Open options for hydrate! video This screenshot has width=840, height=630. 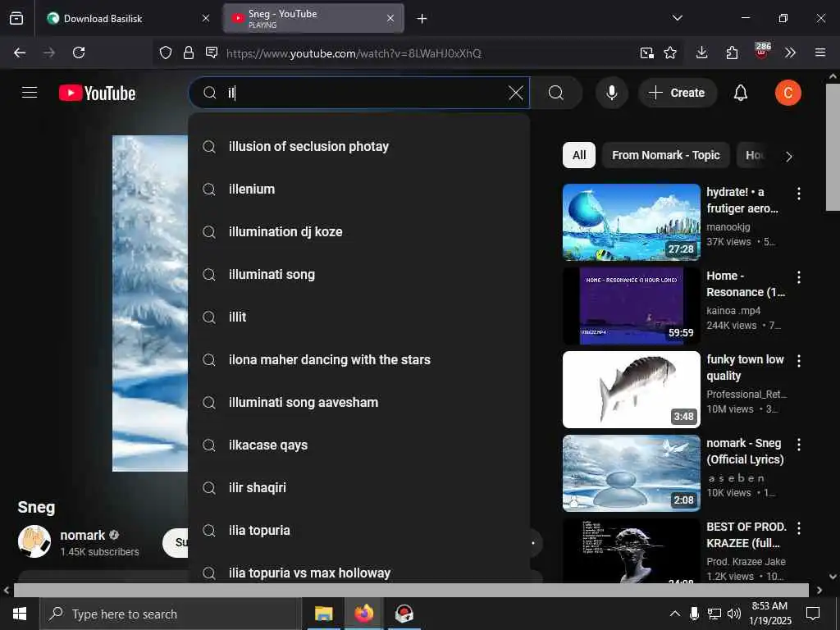click(x=798, y=194)
